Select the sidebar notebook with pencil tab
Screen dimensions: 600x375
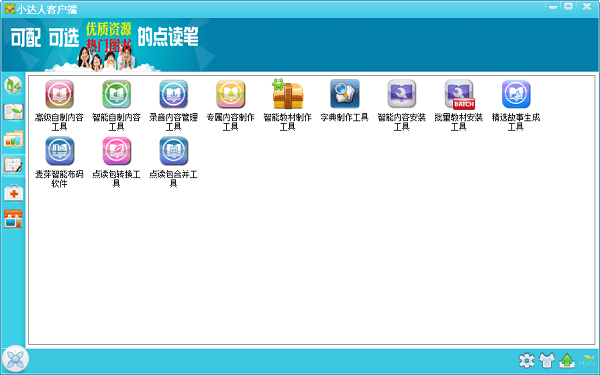pyautogui.click(x=13, y=166)
